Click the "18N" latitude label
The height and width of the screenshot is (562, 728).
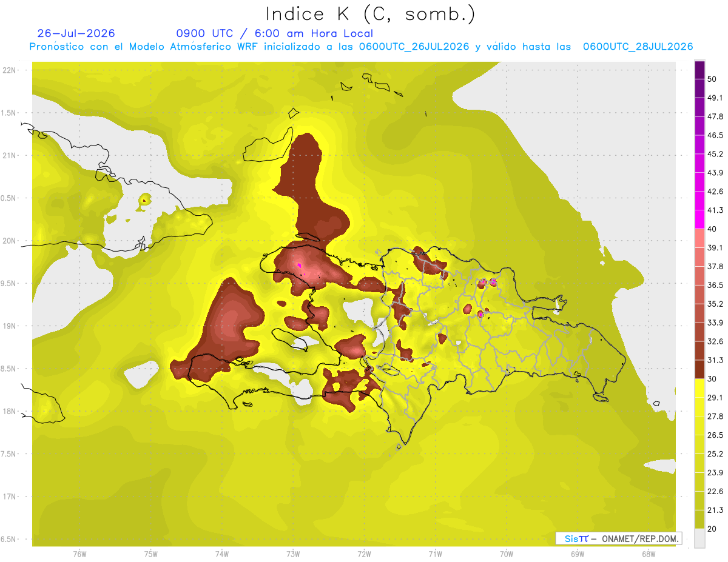tap(10, 411)
